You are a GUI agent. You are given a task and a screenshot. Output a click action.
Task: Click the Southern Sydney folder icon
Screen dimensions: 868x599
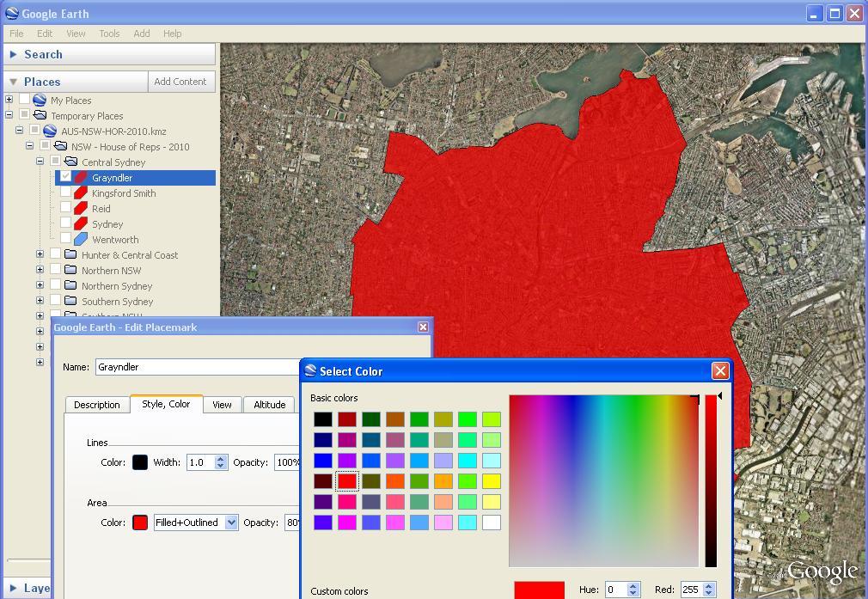pyautogui.click(x=70, y=301)
